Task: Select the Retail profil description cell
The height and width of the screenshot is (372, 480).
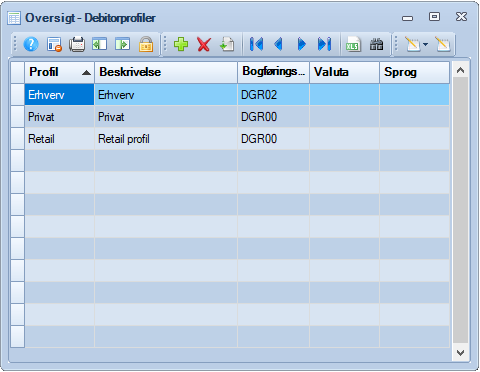Action: tap(166, 139)
